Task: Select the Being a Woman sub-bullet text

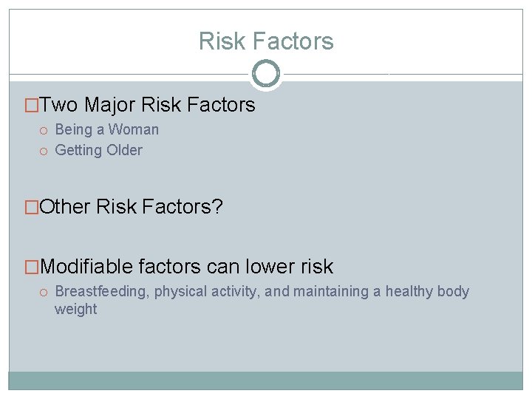Action: [x=107, y=130]
